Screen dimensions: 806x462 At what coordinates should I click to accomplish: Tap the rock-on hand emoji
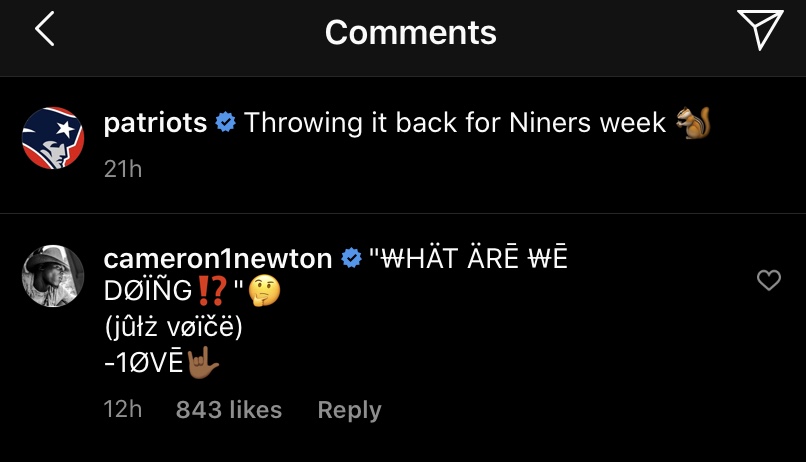coord(203,362)
